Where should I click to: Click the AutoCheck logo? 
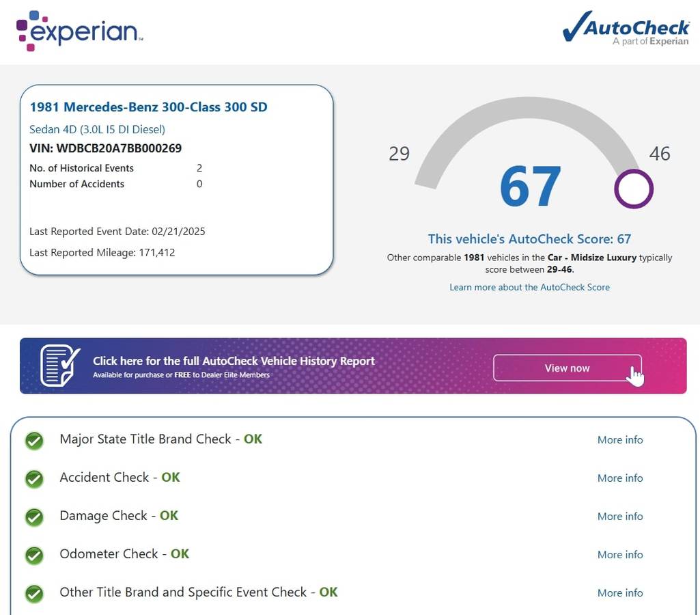[625, 29]
